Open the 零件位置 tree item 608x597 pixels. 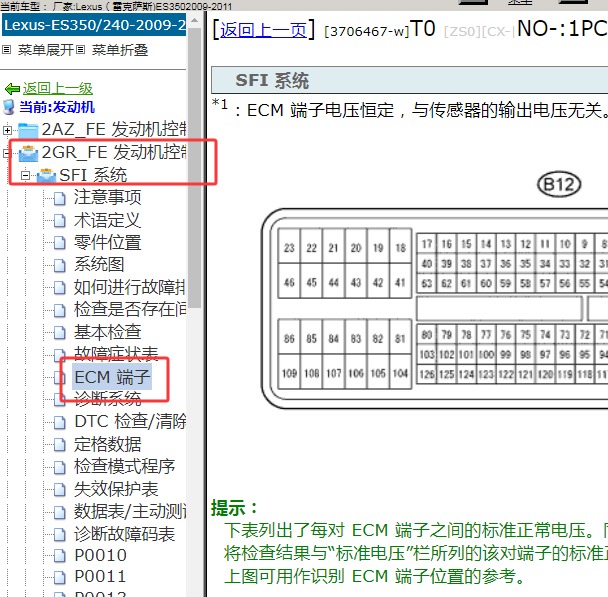(107, 243)
